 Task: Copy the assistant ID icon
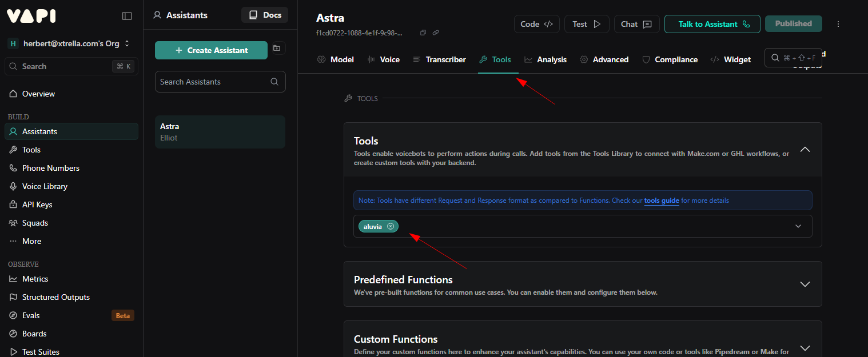(423, 33)
